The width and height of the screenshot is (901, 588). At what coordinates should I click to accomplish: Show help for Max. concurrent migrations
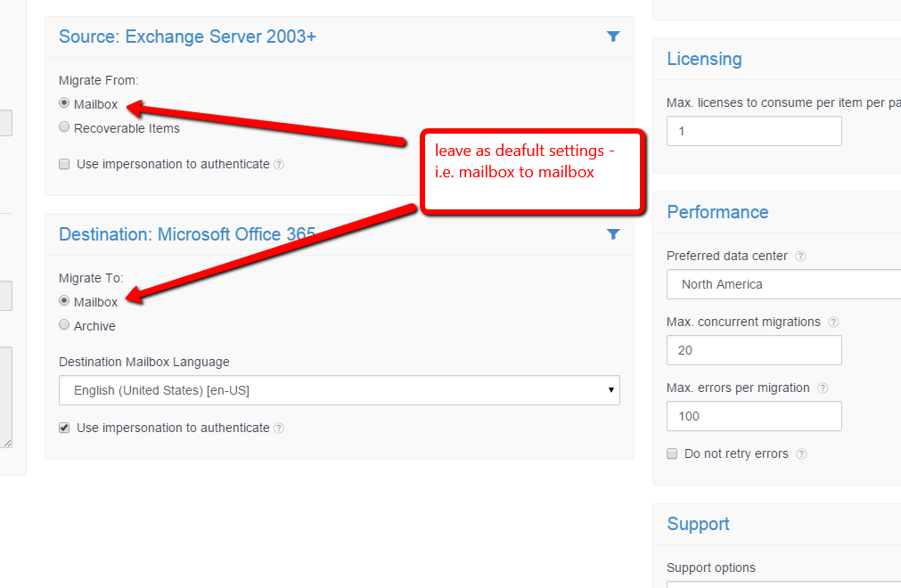(833, 323)
